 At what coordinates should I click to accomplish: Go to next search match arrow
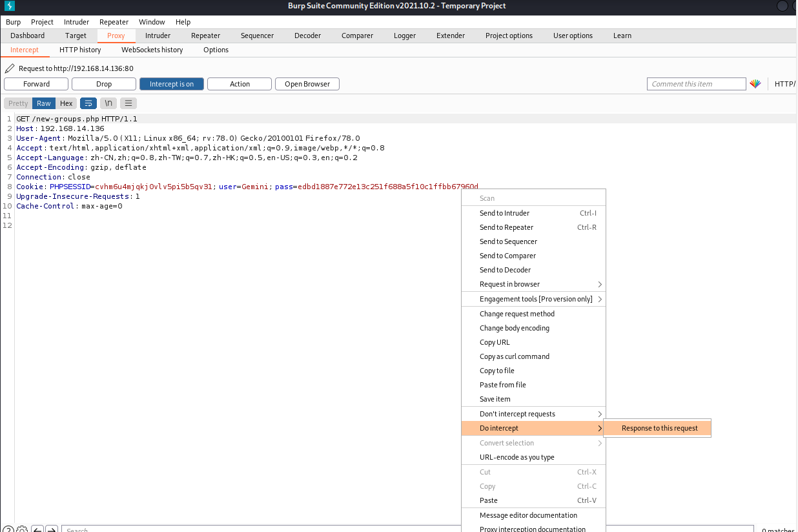click(x=52, y=529)
